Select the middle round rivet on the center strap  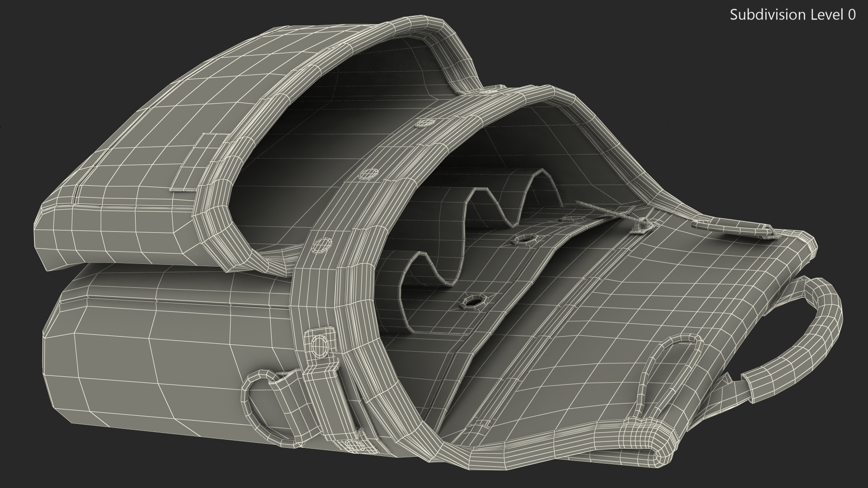pos(369,174)
